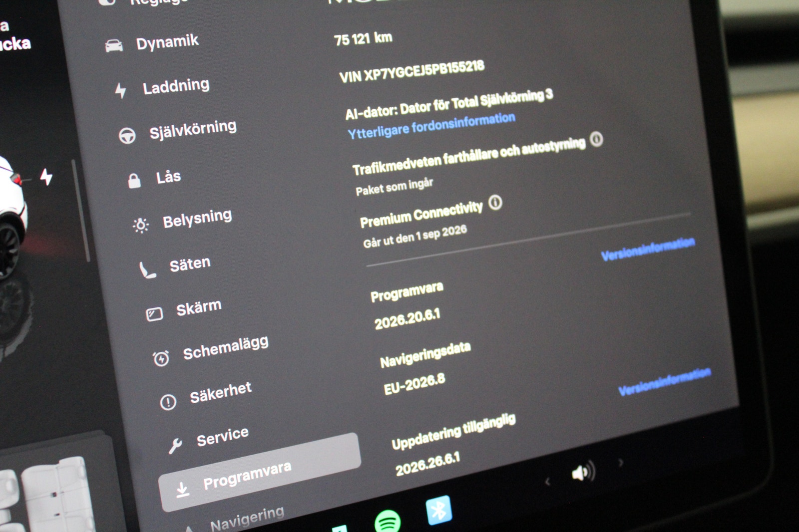
Task: Tap the Paket som ingår text
Action: coord(394,187)
